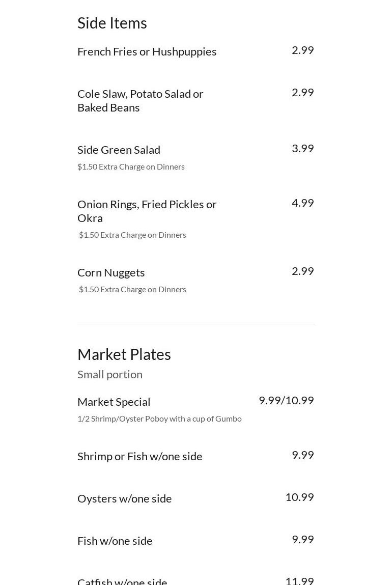This screenshot has width=392, height=585.
Task: Select Fish w/one side item
Action: (115, 541)
